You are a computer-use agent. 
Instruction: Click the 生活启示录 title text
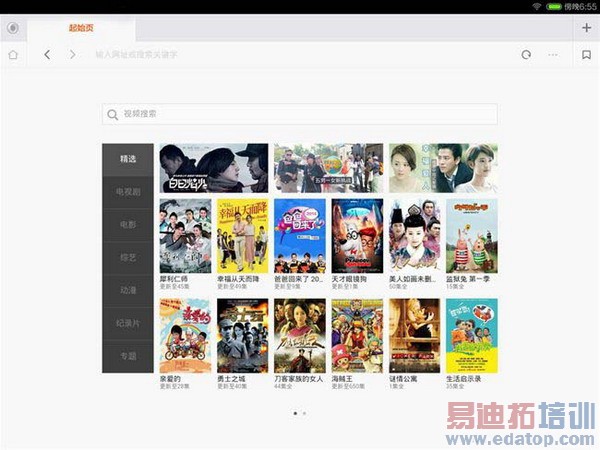[464, 379]
